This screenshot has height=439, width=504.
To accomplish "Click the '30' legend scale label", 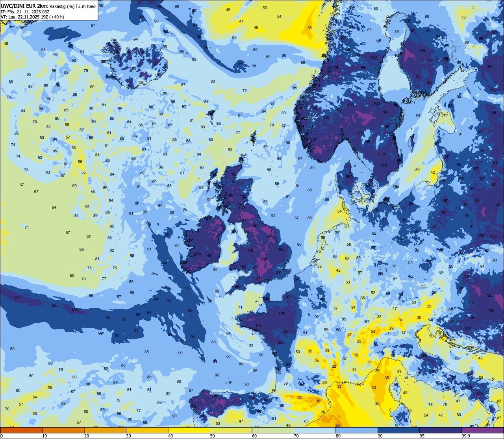I will tap(128, 436).
